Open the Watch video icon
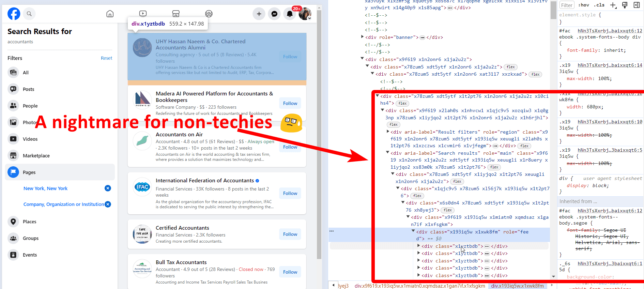This screenshot has height=289, width=644. 143,14
